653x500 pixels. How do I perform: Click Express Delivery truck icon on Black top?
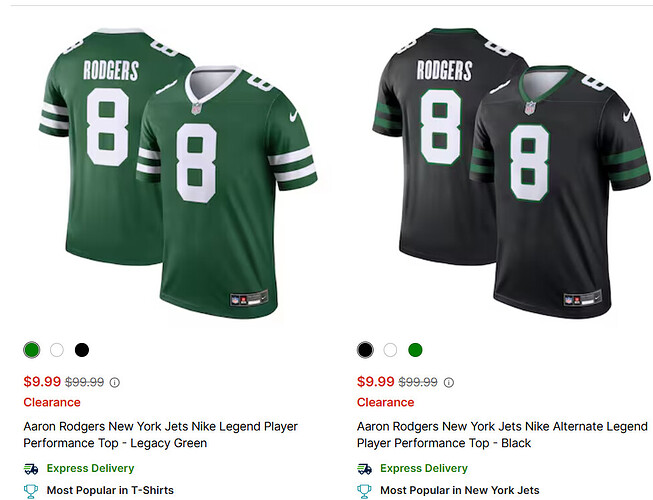tap(365, 468)
